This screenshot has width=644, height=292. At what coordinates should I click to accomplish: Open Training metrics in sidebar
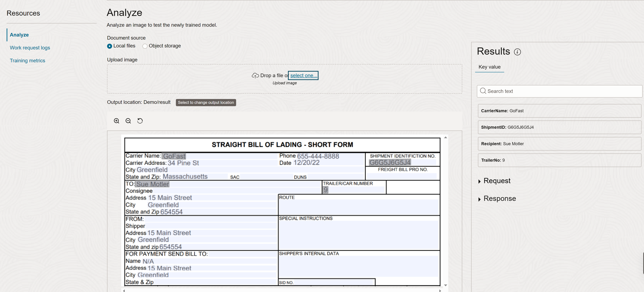coord(28,61)
